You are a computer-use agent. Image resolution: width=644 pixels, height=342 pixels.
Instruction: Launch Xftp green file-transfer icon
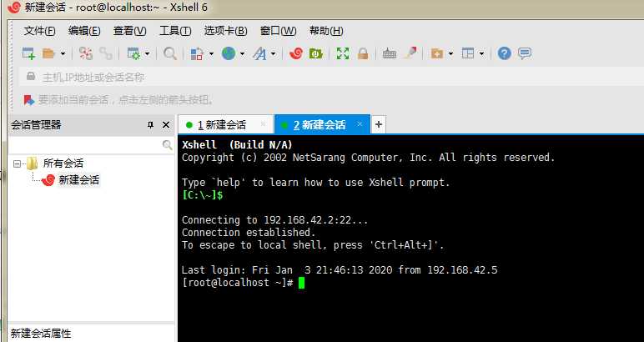tap(315, 53)
